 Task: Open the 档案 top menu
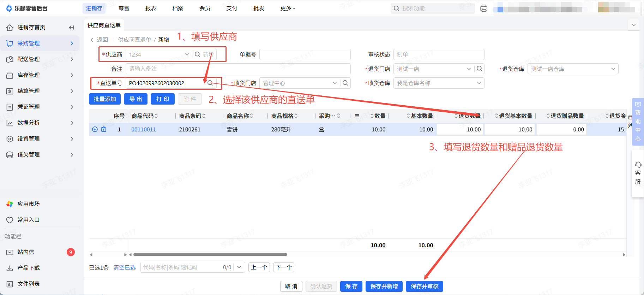coord(178,8)
